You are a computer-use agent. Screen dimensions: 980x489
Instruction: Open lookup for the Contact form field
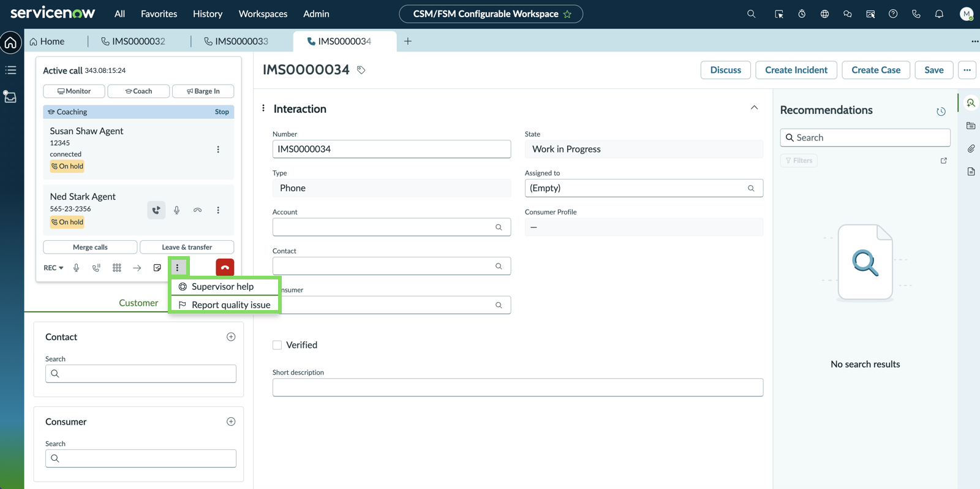[499, 266]
